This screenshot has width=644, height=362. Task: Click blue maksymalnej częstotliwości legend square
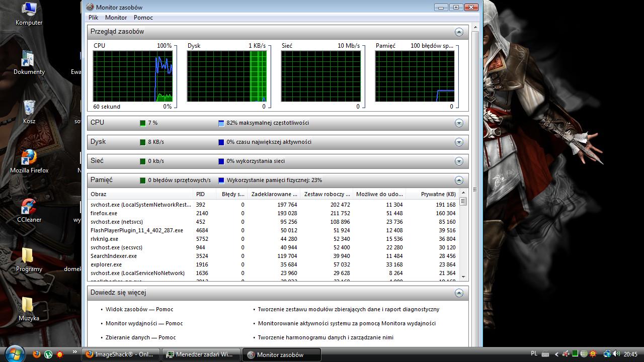click(x=221, y=123)
